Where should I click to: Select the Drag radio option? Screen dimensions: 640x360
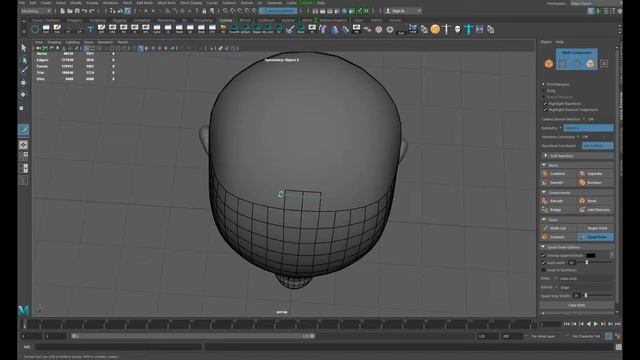point(543,91)
